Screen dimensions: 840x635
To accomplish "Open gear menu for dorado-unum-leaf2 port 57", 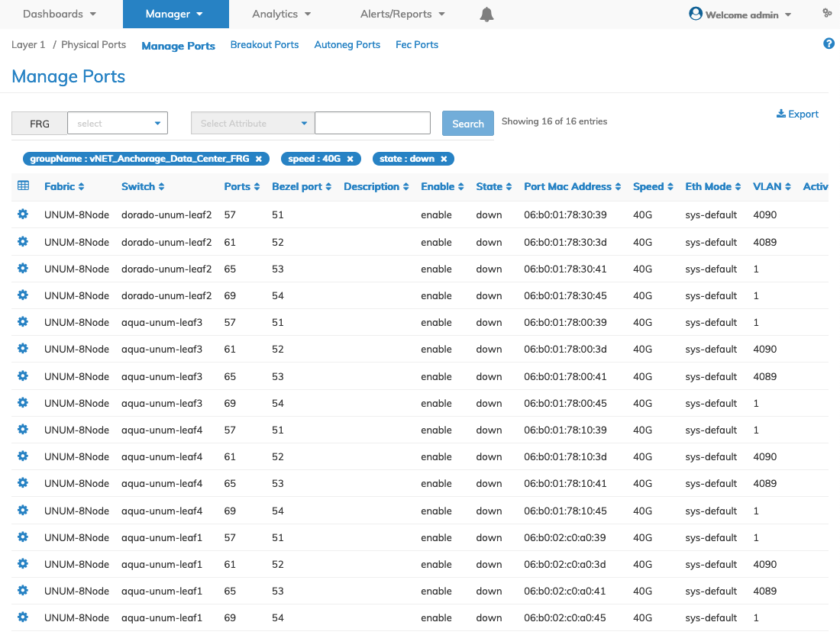I will pyautogui.click(x=22, y=214).
